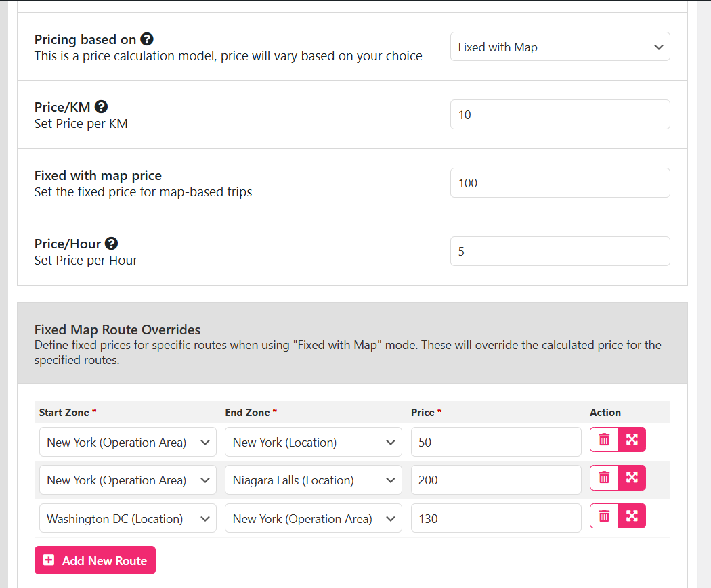Open the Fixed with Map pricing dropdown

[x=559, y=47]
